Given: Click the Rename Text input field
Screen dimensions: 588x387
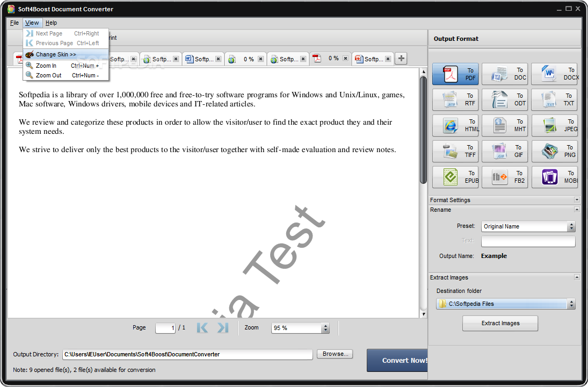Looking at the screenshot, I should (x=528, y=241).
